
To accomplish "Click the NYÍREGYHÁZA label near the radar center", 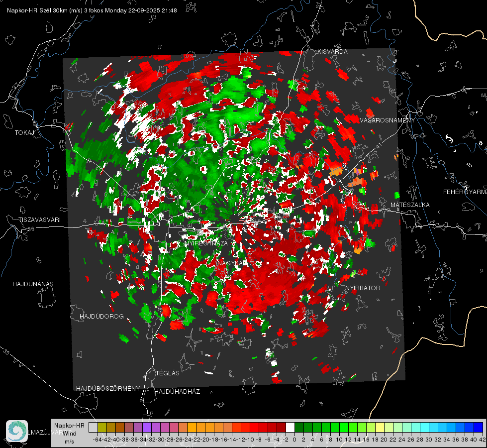I will tap(205, 243).
